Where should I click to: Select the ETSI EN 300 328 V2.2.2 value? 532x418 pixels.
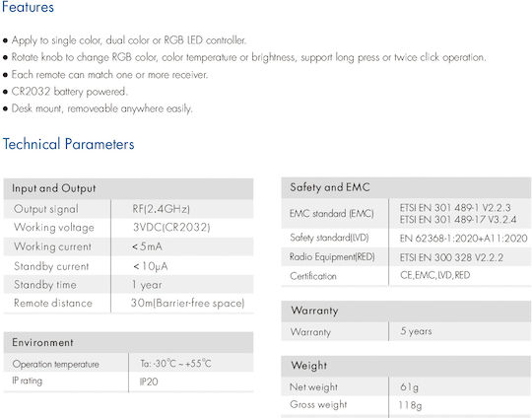tap(451, 257)
